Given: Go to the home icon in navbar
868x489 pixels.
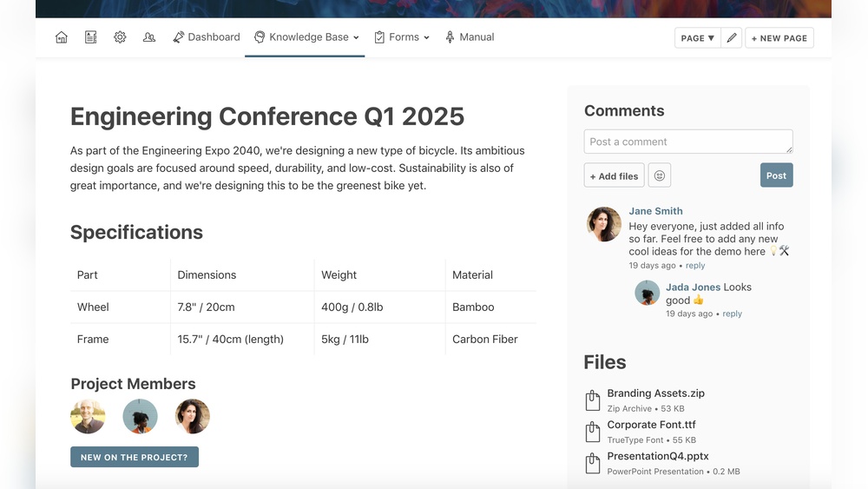Looking at the screenshot, I should pos(62,37).
